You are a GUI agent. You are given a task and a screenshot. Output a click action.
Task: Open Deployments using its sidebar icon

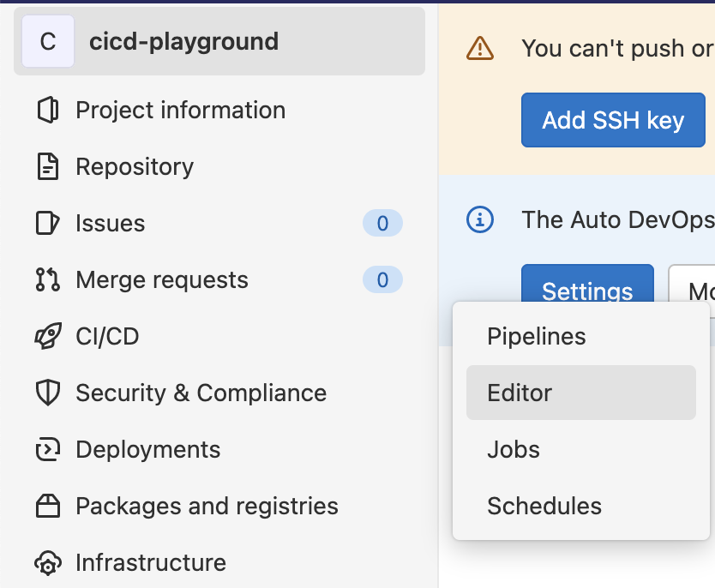pyautogui.click(x=47, y=450)
